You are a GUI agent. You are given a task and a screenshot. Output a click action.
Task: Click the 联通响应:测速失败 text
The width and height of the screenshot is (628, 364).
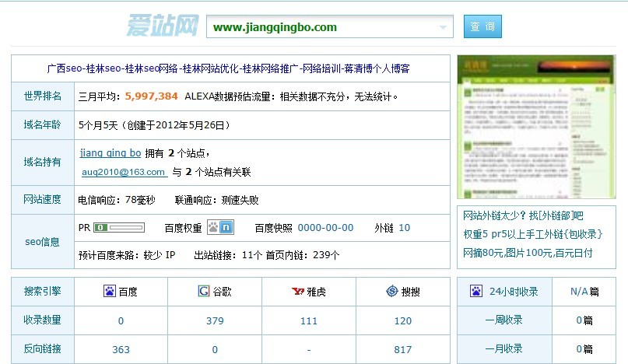[x=216, y=200]
